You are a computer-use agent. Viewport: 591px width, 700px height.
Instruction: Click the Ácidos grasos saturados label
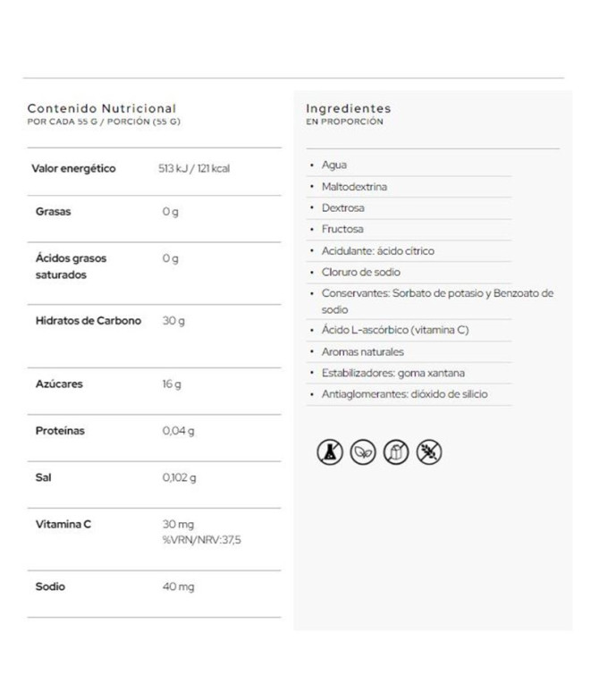tap(71, 266)
